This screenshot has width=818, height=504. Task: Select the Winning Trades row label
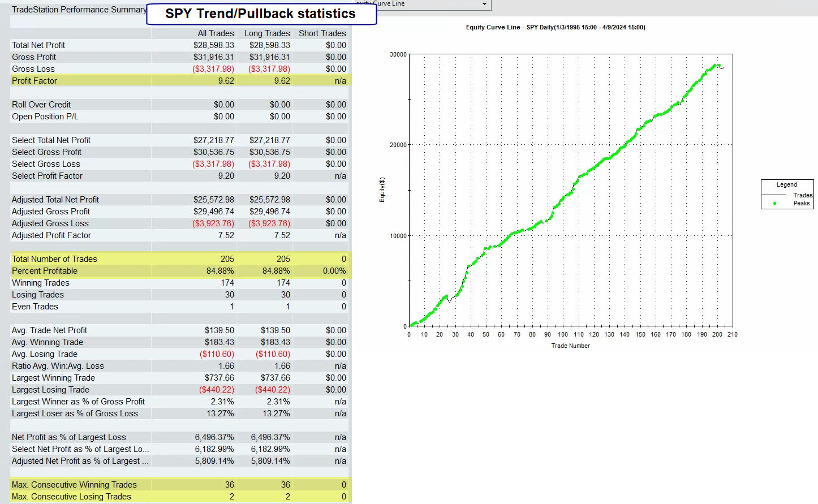pos(41,283)
